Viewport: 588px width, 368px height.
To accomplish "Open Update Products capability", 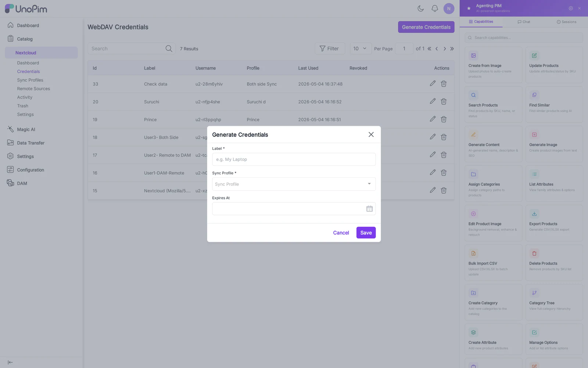I will pyautogui.click(x=554, y=65).
